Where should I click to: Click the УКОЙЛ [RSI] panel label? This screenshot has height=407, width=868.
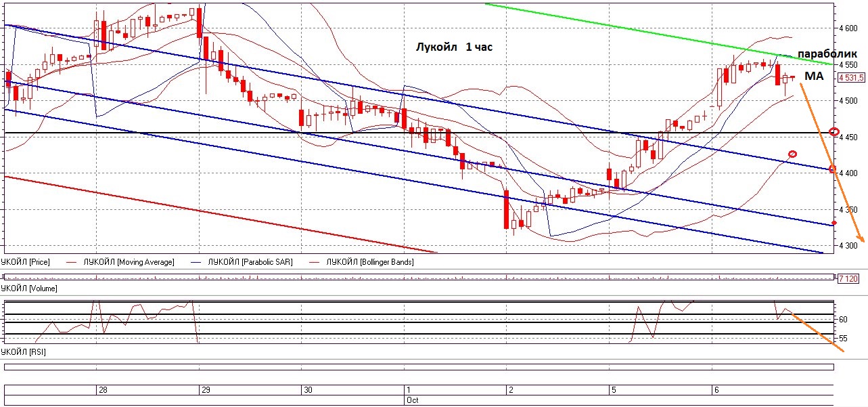click(23, 353)
